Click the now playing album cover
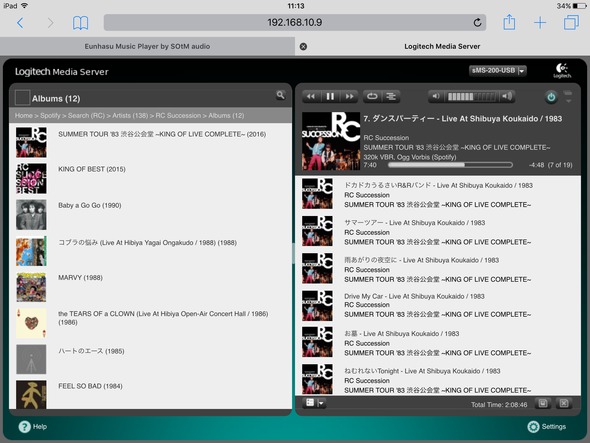 pyautogui.click(x=331, y=141)
